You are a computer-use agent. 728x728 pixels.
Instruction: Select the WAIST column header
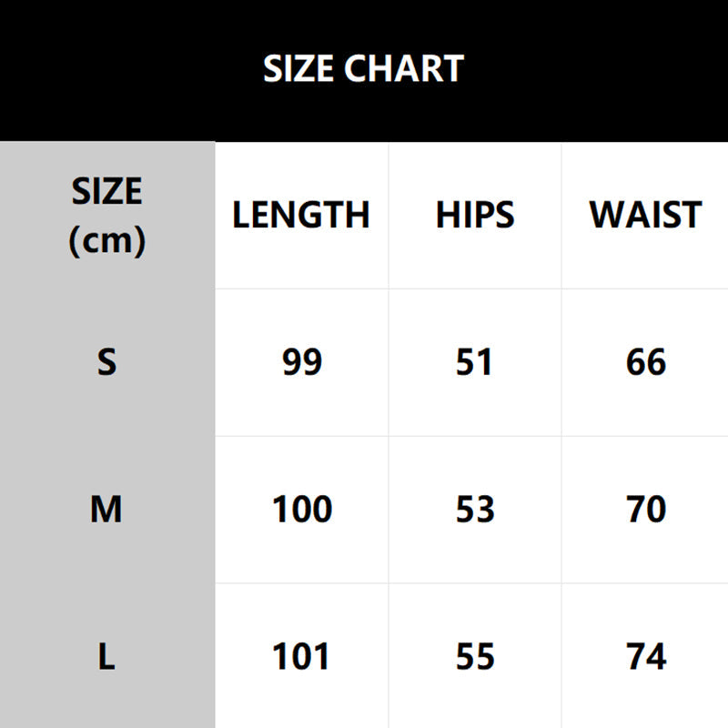point(646,216)
